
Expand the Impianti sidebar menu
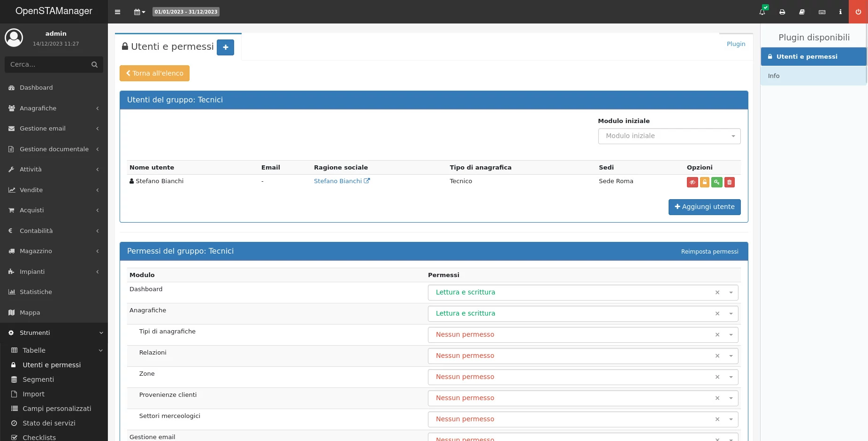point(54,271)
